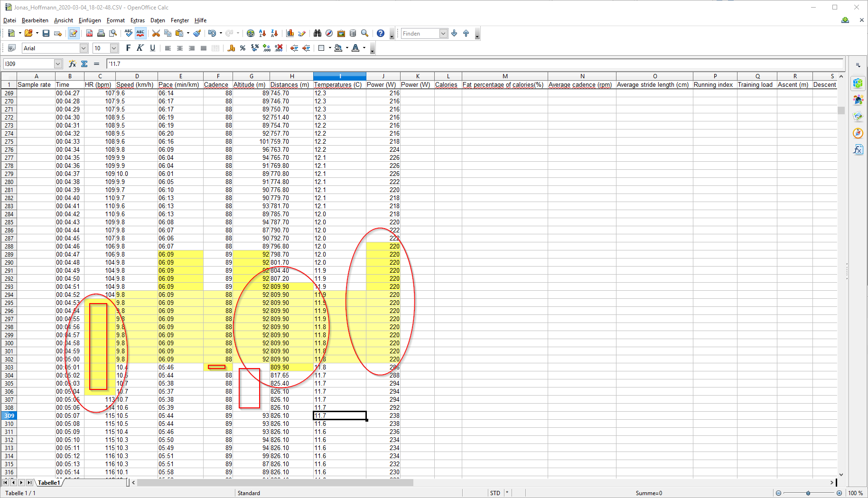868x498 pixels.
Task: Open Find & Replace binoculars icon
Action: coord(317,33)
